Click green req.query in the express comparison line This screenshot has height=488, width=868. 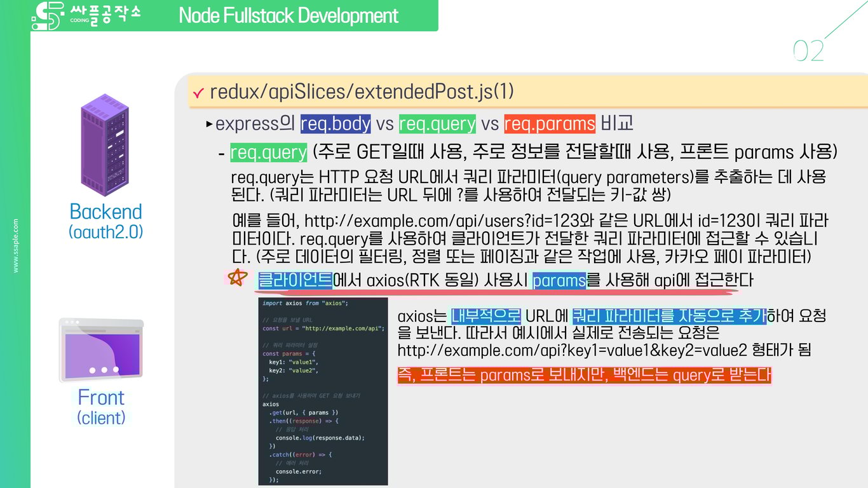(x=437, y=123)
